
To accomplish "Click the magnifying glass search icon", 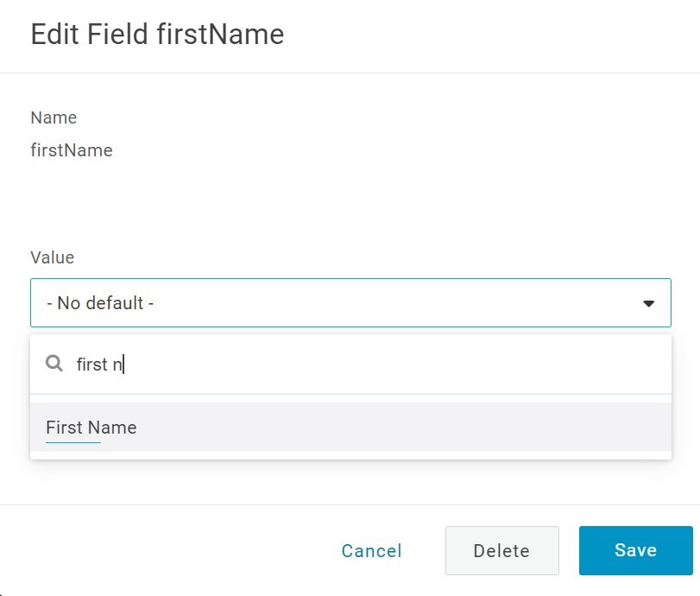I will coord(54,364).
